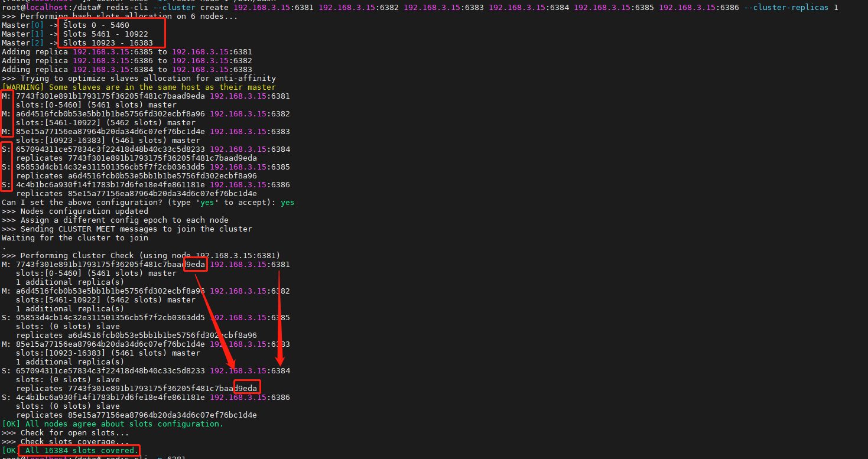Click the Performing Cluster Check heading line
868x459 pixels.
coord(141,256)
